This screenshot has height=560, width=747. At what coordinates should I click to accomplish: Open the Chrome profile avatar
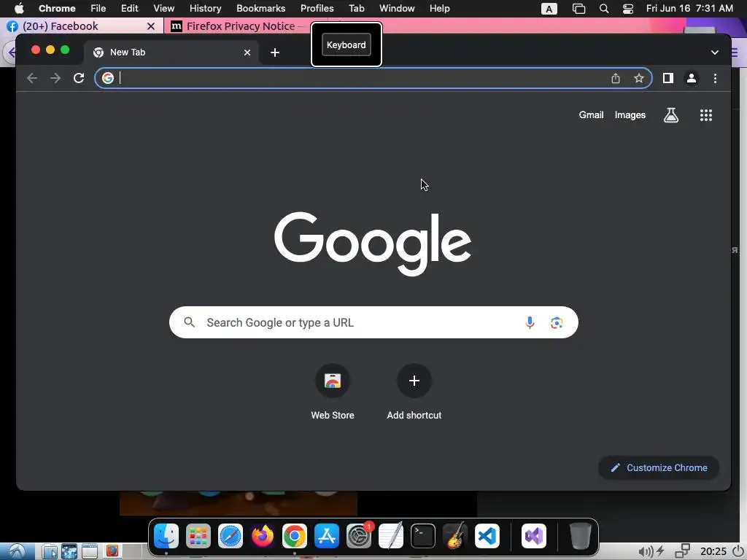692,78
